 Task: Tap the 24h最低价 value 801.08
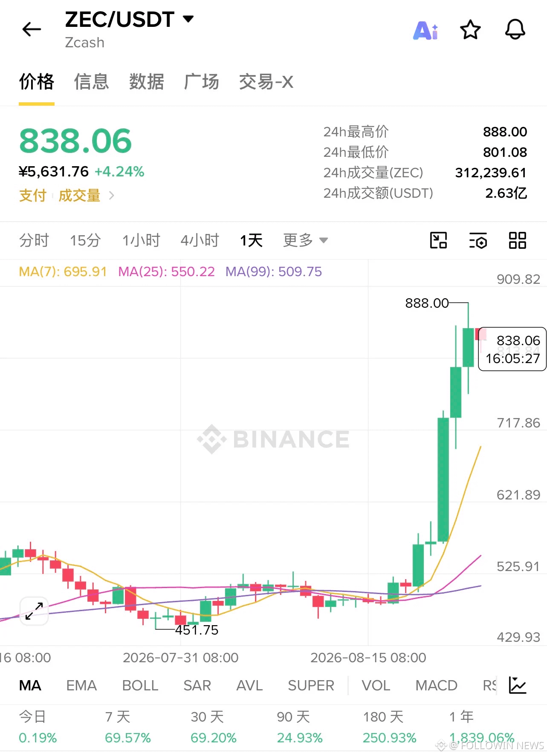tap(505, 152)
